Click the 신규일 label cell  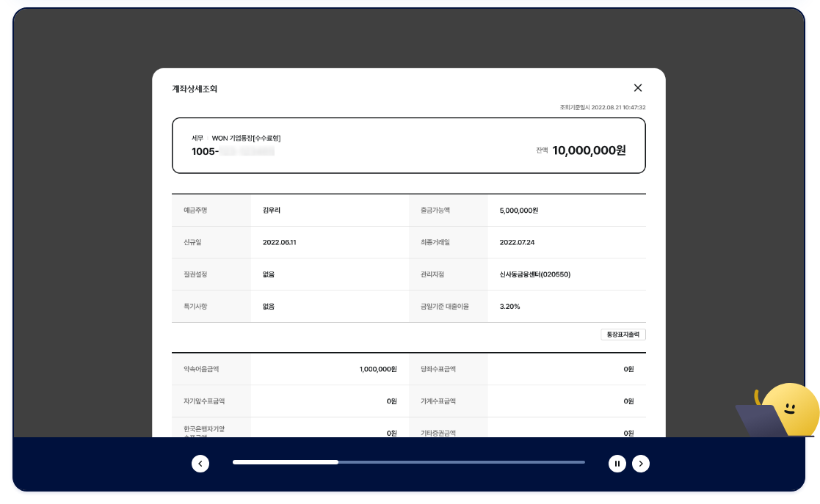211,242
